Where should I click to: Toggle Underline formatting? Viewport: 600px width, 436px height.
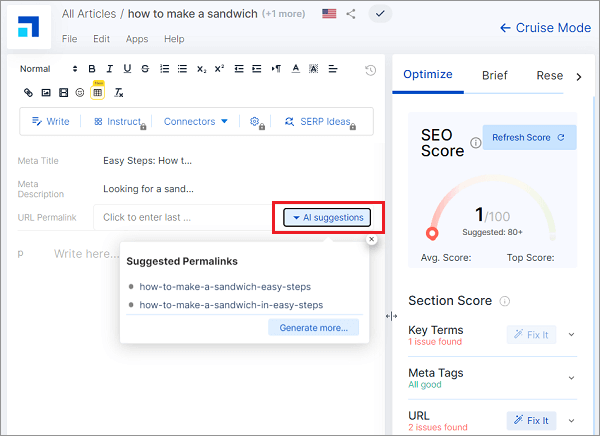(x=127, y=69)
